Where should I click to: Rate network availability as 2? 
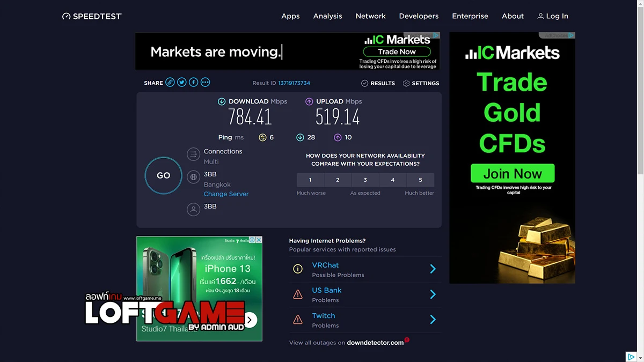pos(338,180)
